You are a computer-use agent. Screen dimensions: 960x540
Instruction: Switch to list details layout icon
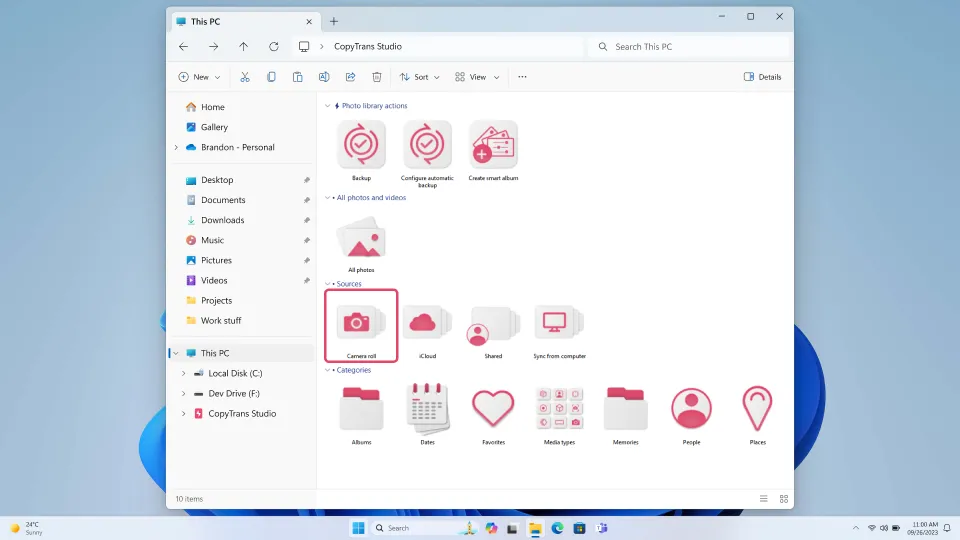pos(763,499)
